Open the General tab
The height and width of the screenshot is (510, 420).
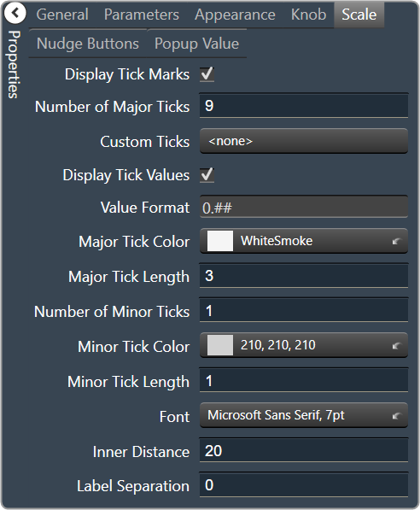(62, 15)
